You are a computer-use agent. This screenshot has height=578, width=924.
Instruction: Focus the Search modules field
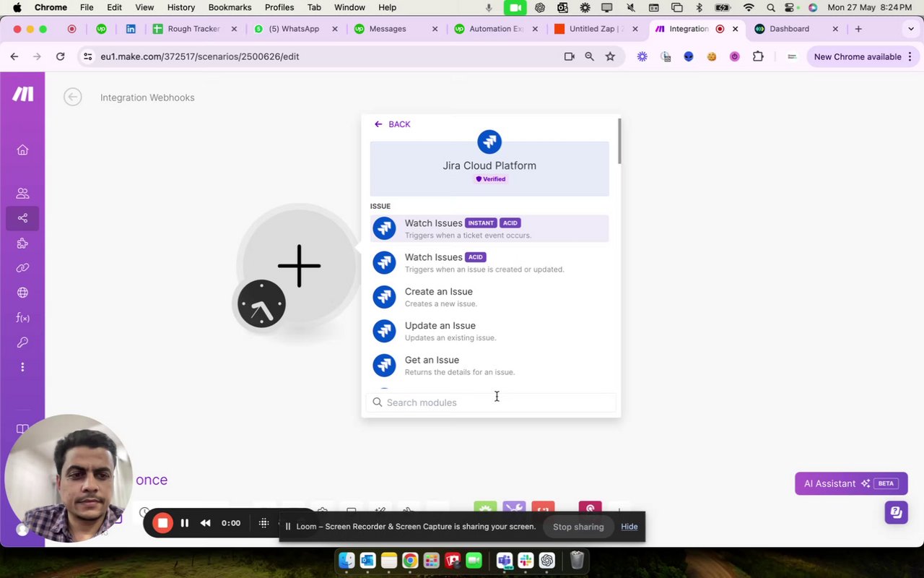pos(491,402)
